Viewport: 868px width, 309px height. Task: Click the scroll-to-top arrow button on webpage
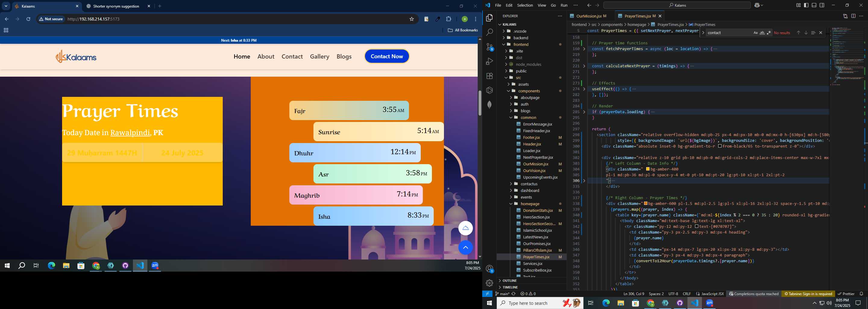465,248
